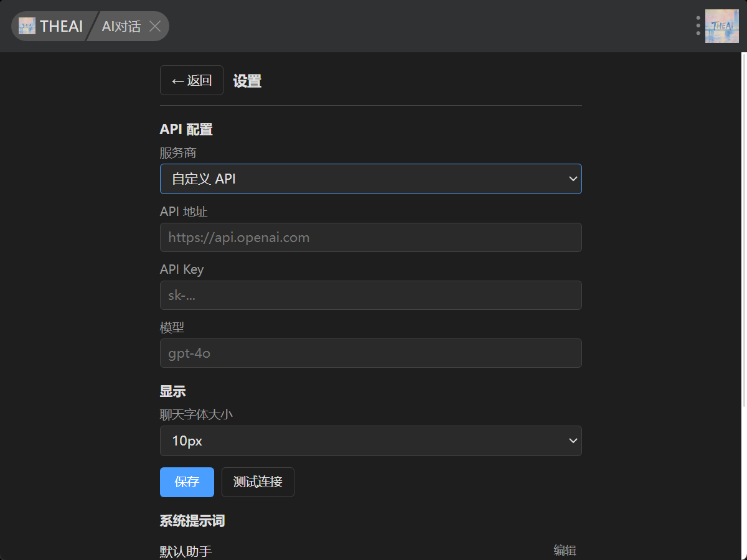Click the THEAI logo icon in header

(27, 26)
